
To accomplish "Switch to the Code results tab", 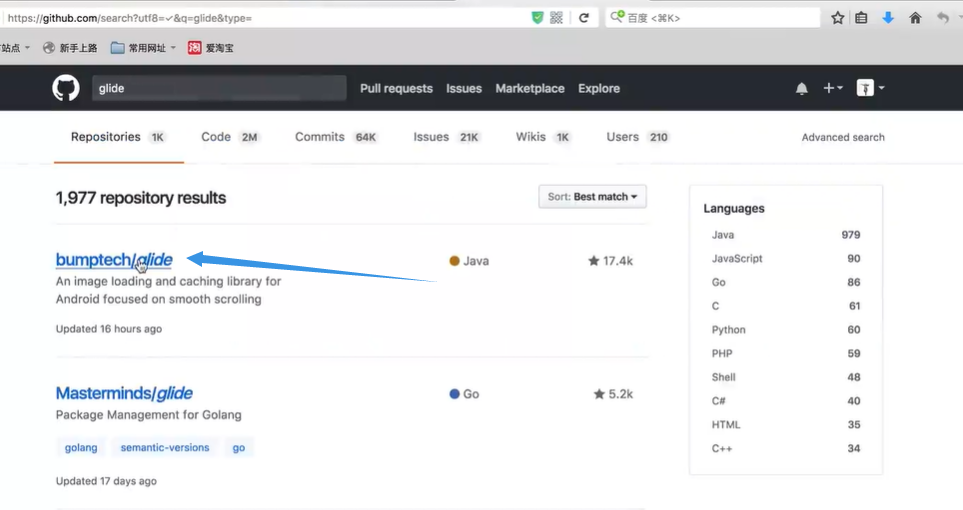I will coord(230,137).
